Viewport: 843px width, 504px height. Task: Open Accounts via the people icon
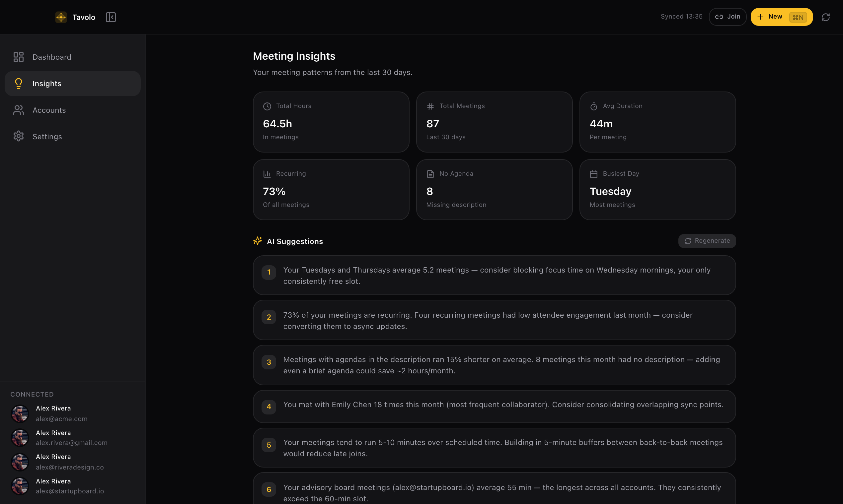[18, 110]
